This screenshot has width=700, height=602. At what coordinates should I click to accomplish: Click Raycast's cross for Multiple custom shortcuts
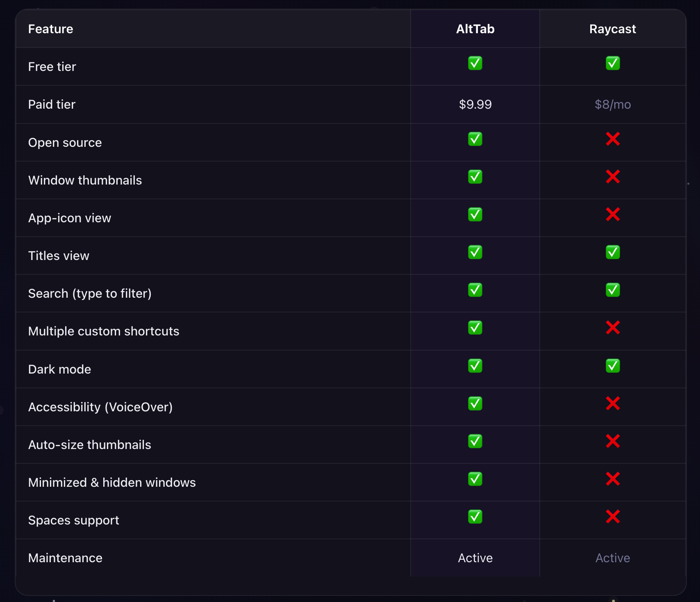[613, 328]
